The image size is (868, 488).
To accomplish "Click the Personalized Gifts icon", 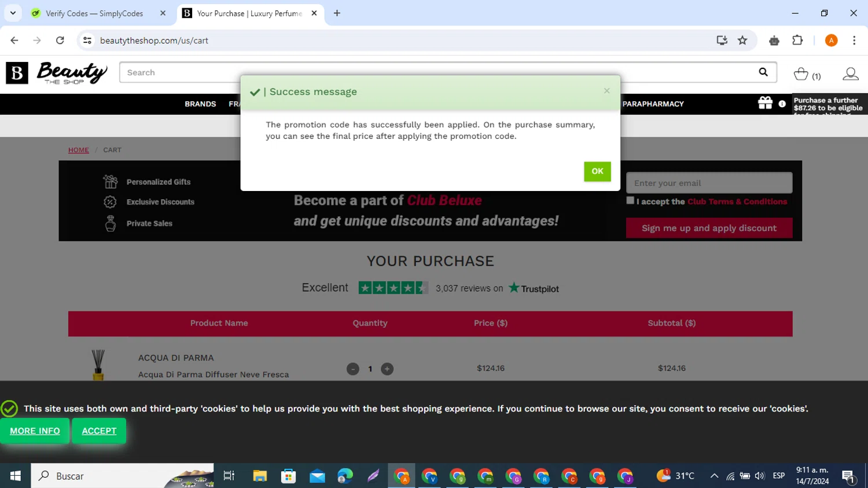I will click(x=110, y=182).
